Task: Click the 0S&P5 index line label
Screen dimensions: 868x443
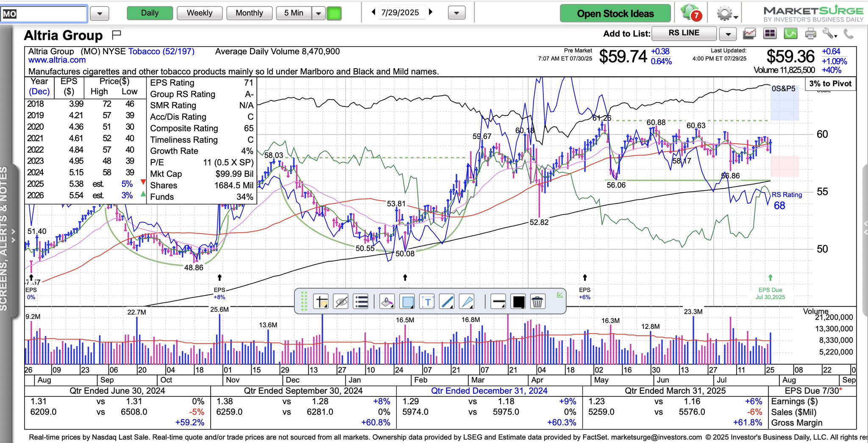Action: (x=783, y=89)
